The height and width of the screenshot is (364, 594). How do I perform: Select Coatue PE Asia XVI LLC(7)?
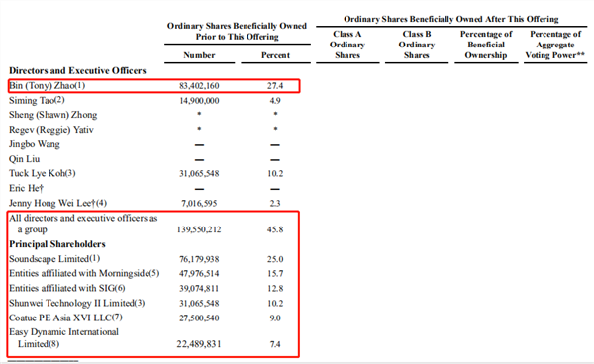click(65, 318)
